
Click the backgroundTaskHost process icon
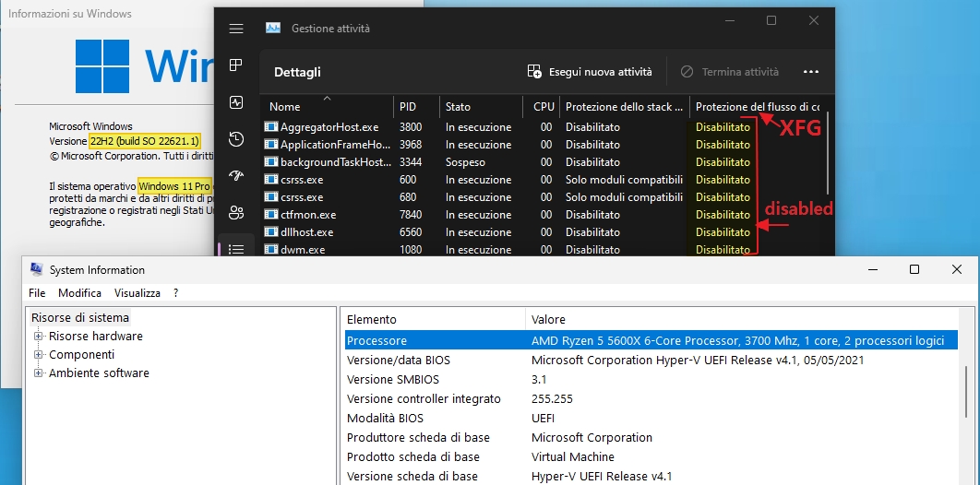tap(270, 161)
